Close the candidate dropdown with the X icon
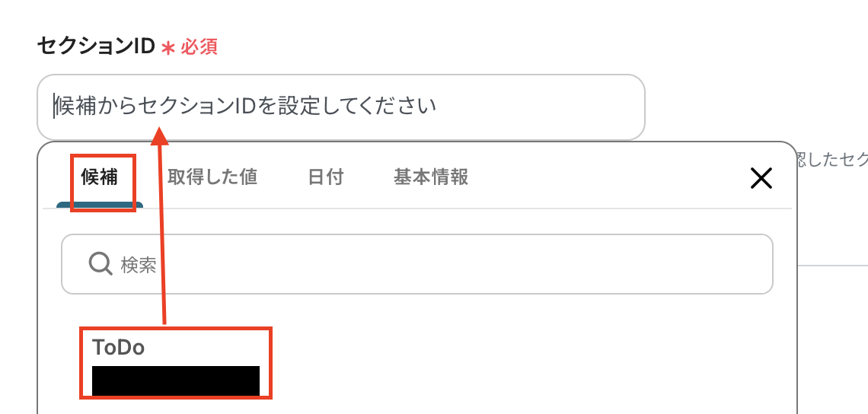Viewport: 868px width, 414px height. coord(761,178)
